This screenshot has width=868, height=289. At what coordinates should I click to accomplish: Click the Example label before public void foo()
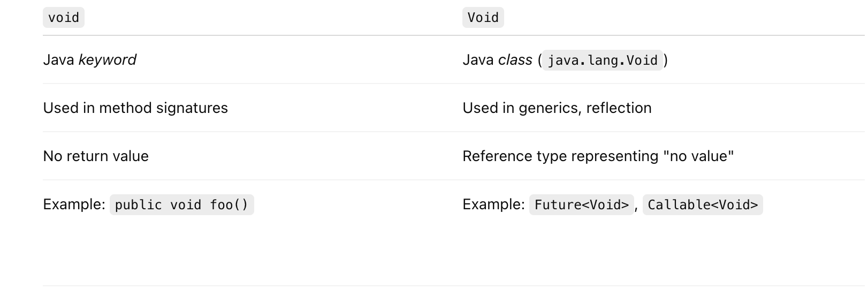pos(74,204)
